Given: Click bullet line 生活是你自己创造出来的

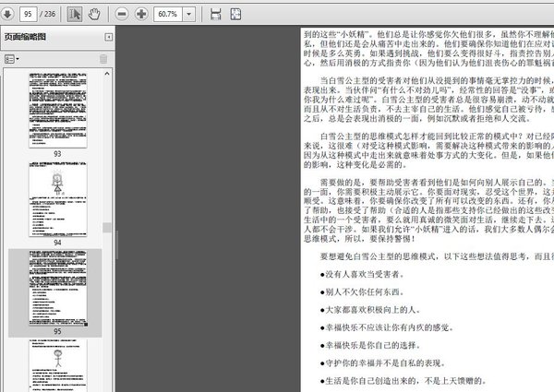Looking at the screenshot, I should tap(403, 381).
